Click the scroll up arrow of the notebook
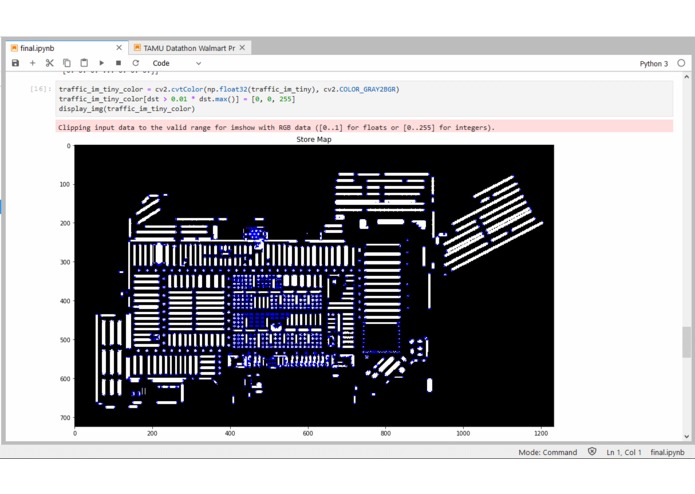Image resolution: width=695 pixels, height=494 pixels. coord(687,77)
